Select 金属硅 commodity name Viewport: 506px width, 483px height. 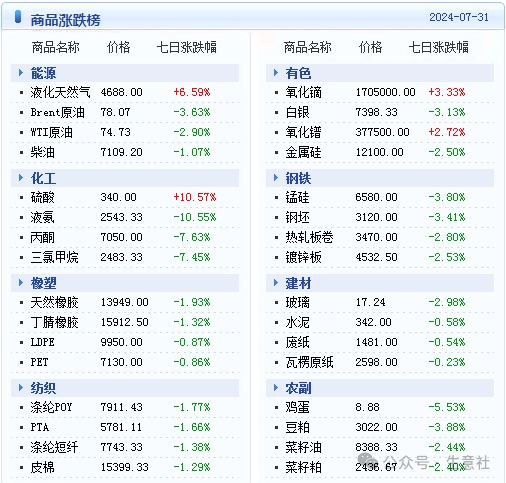pyautogui.click(x=303, y=152)
